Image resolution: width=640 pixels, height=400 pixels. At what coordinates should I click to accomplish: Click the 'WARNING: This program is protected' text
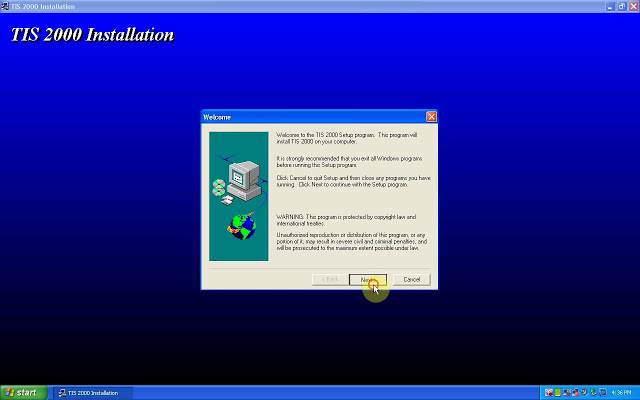[x=346, y=220]
